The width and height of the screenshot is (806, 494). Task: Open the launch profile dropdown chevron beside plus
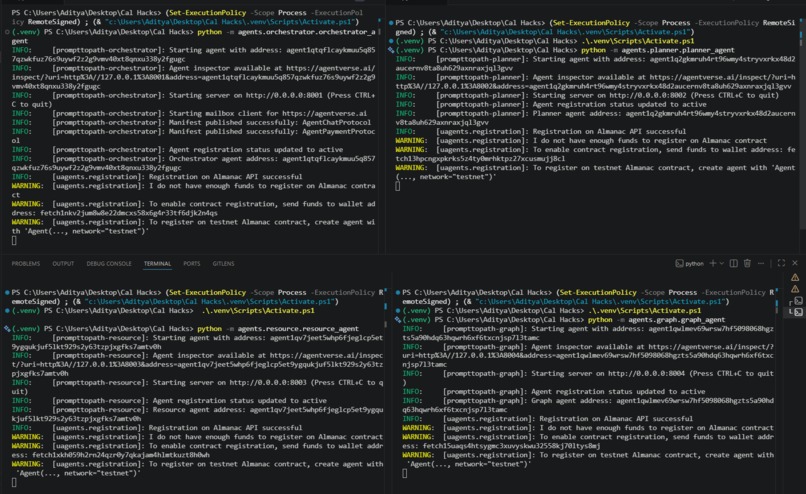tap(722, 263)
